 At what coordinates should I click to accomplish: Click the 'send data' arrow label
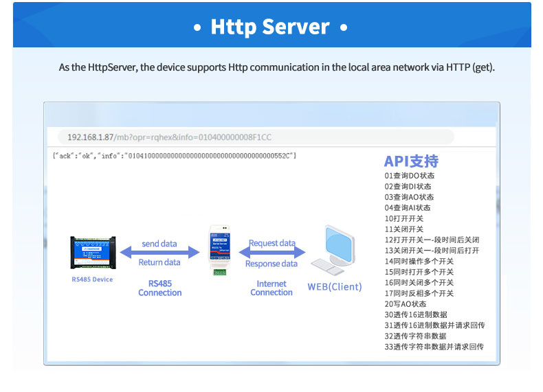(159, 244)
